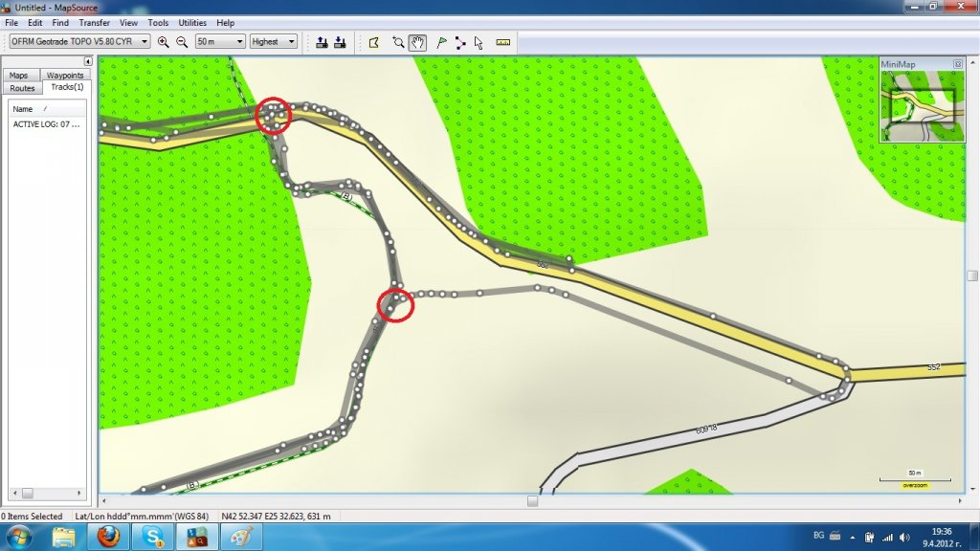The height and width of the screenshot is (551, 980).
Task: Click the Zoom Out magnifier icon
Action: [x=182, y=42]
